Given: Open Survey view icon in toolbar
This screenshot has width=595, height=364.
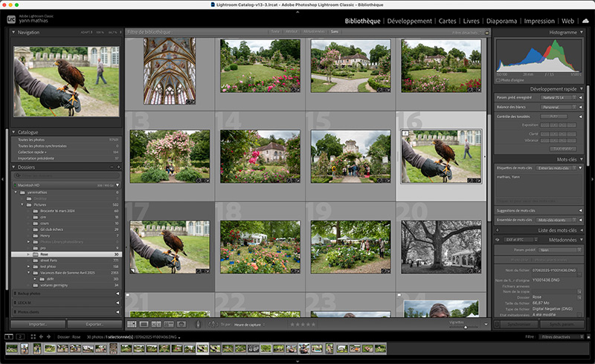Looking at the screenshot, I should pyautogui.click(x=169, y=324).
